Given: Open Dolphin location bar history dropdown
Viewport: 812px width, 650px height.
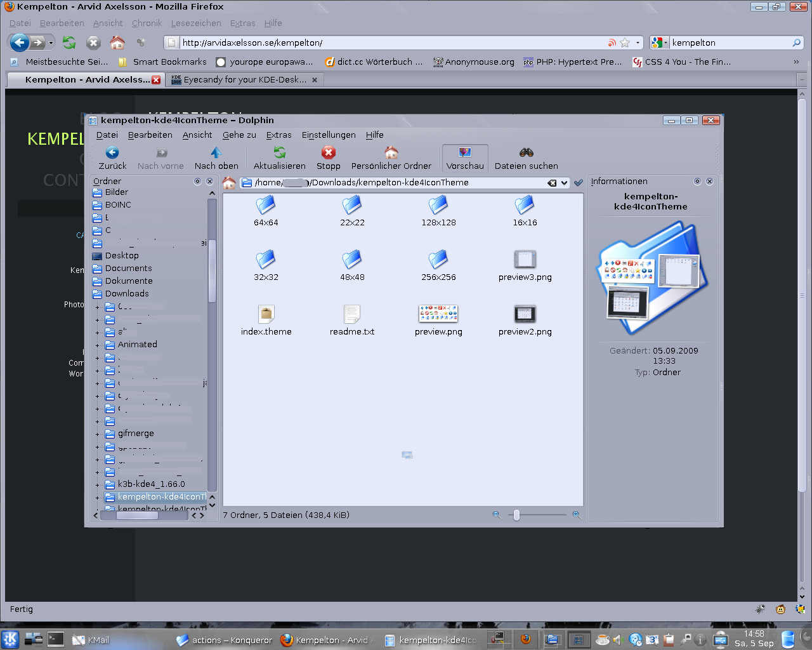Looking at the screenshot, I should point(564,183).
